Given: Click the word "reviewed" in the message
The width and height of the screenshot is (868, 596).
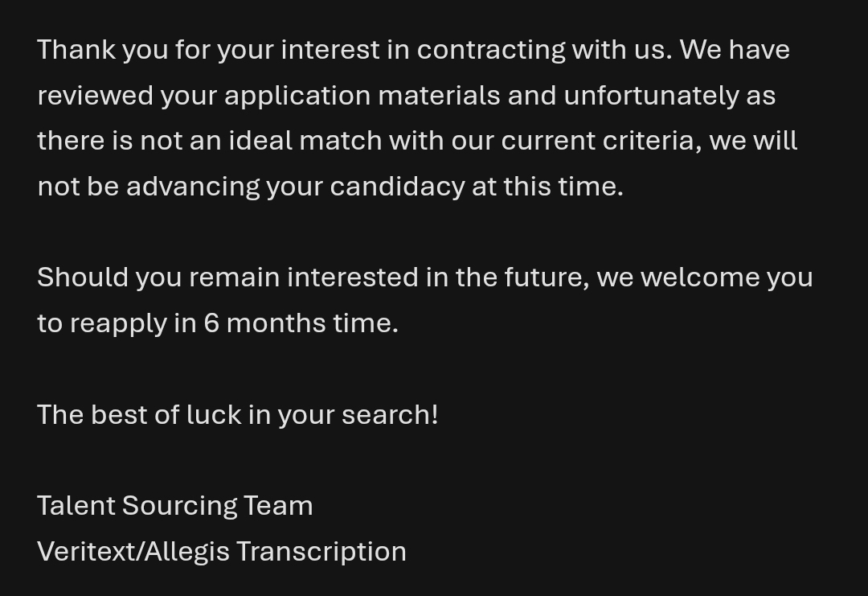Looking at the screenshot, I should pos(95,96).
